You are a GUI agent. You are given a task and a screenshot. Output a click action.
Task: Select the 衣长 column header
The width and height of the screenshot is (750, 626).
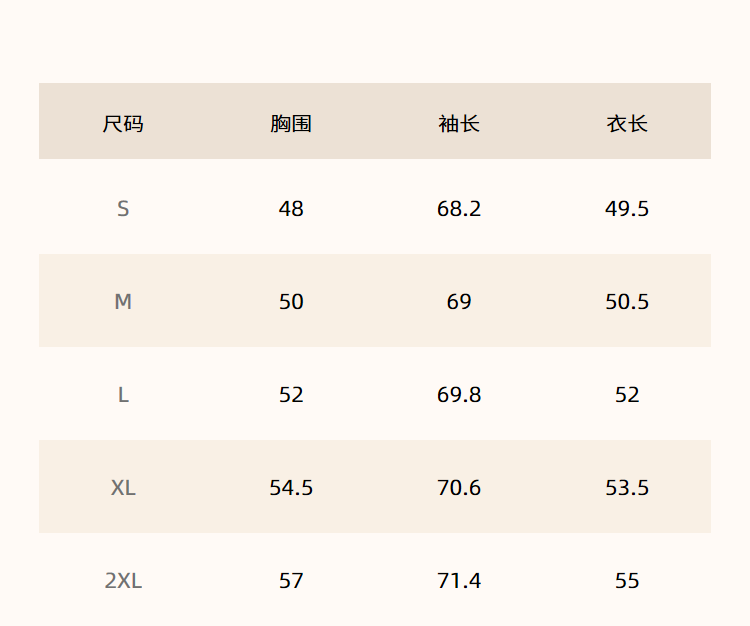click(627, 124)
